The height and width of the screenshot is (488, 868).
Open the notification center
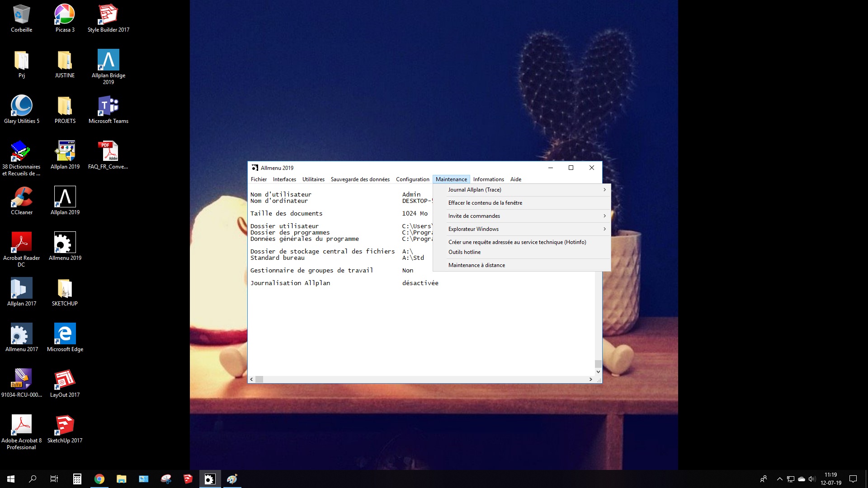click(853, 479)
